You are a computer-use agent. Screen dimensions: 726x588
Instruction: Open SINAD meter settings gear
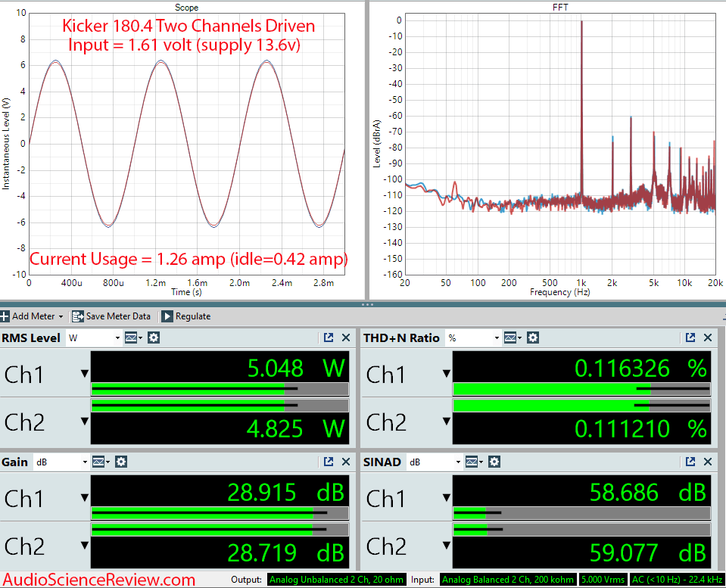click(494, 462)
